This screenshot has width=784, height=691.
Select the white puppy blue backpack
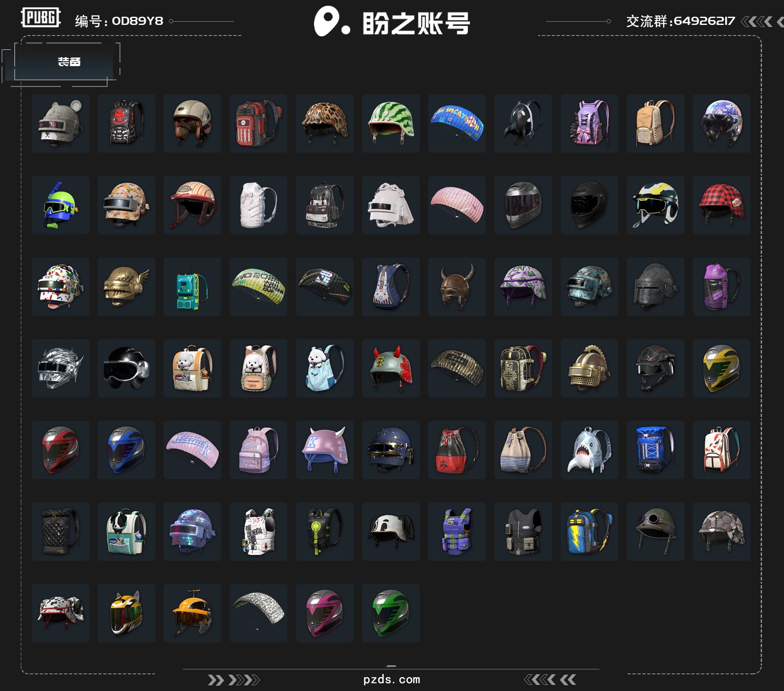tap(325, 368)
